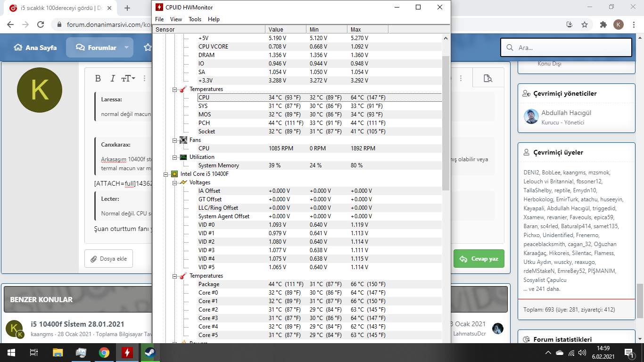Open File Explorer from the taskbar
This screenshot has height=362, width=644.
point(58,352)
